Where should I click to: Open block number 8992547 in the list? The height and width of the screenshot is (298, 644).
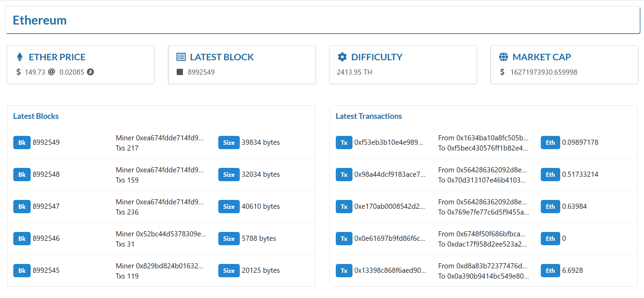(x=46, y=206)
